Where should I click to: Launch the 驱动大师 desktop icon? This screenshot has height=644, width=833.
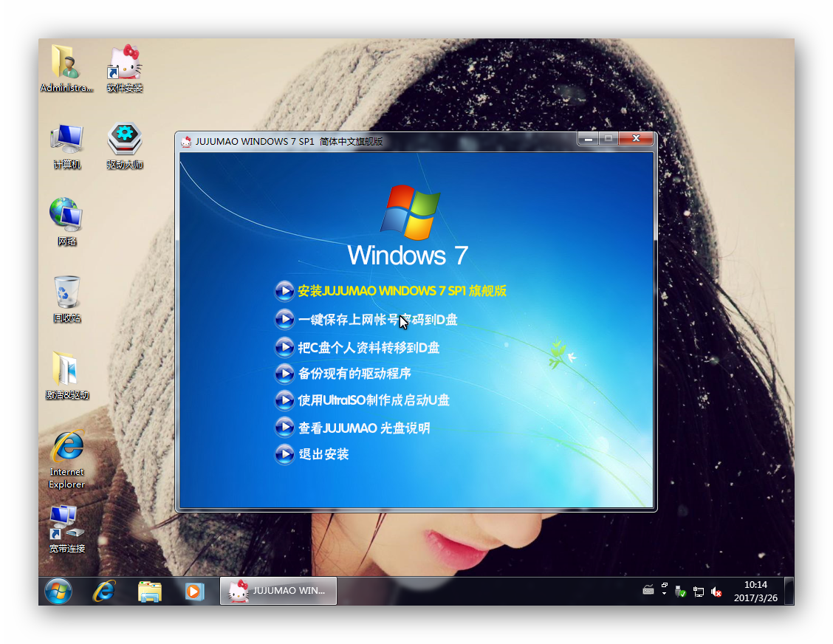pos(124,146)
